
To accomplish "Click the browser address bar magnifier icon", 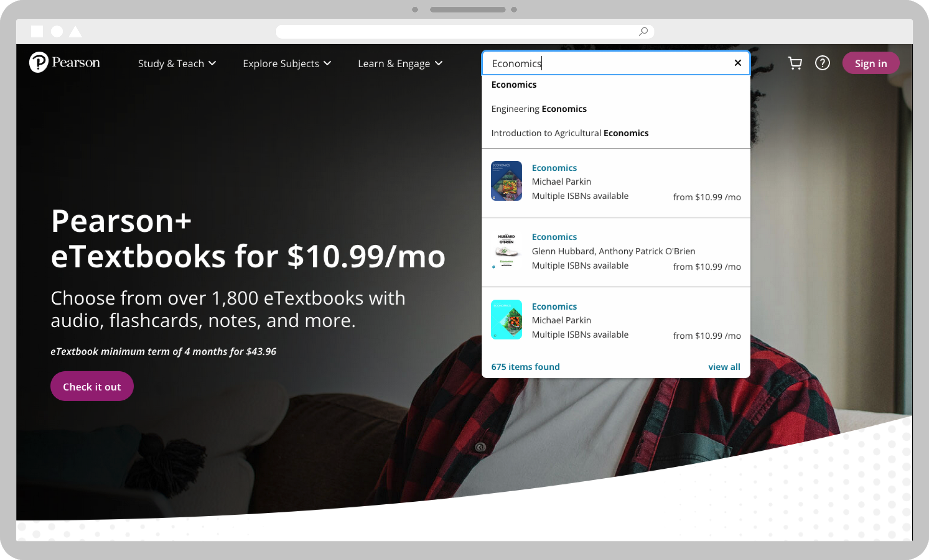I will coord(643,32).
